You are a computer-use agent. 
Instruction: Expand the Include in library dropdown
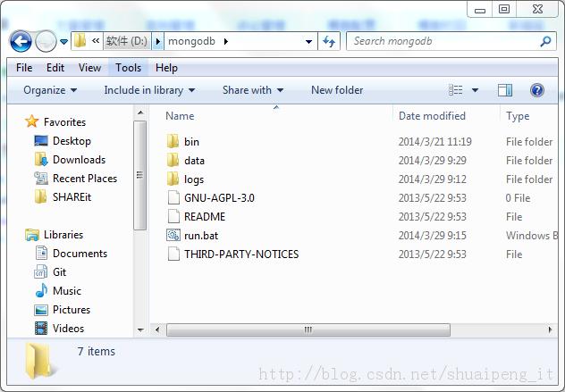coord(149,90)
